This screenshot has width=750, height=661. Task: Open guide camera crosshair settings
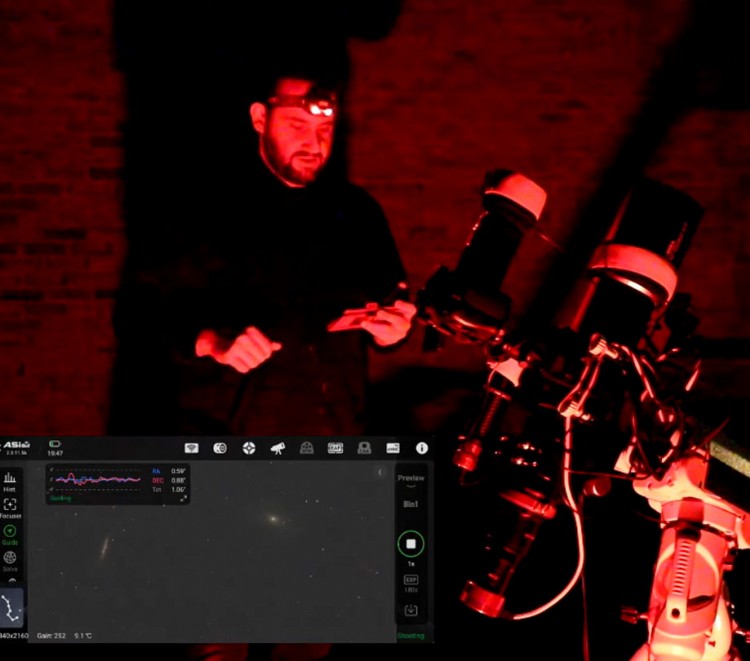pos(249,448)
